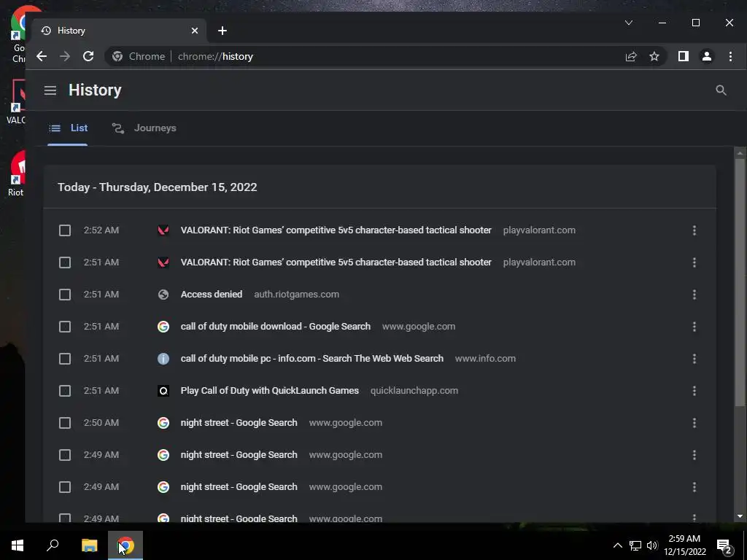
Task: Check the QuickLaunch Games entry
Action: pos(65,391)
